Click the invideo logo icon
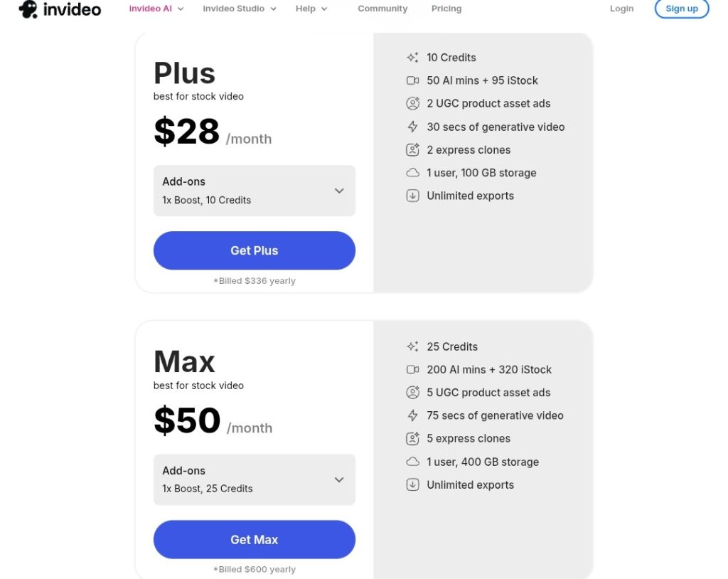 [x=28, y=9]
